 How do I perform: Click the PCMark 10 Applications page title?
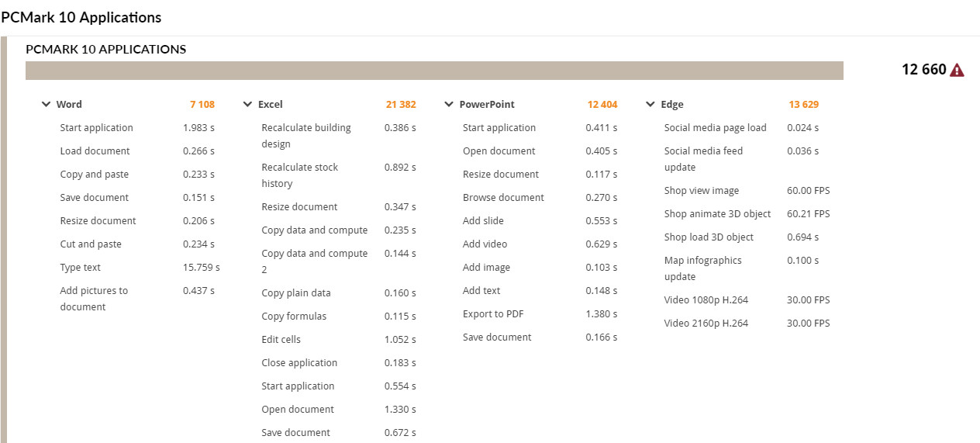(81, 16)
